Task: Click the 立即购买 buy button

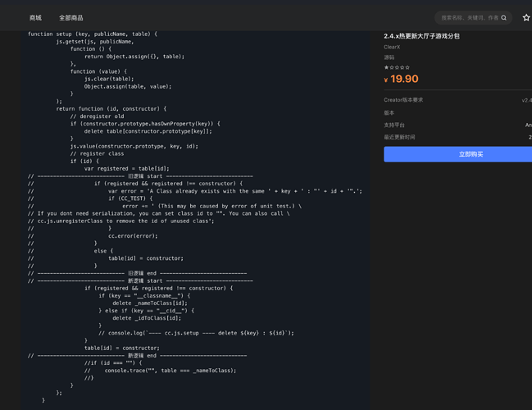Action: click(x=470, y=154)
